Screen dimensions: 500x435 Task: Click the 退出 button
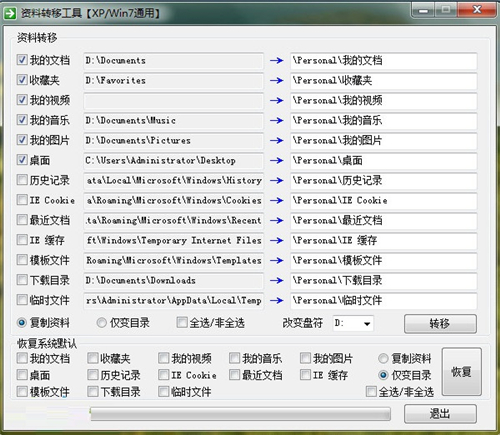(x=440, y=414)
